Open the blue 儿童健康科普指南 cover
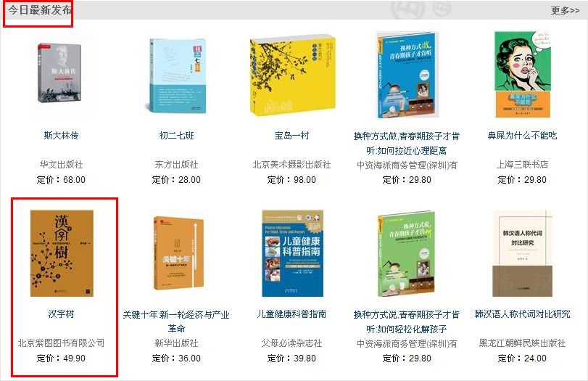588x381 pixels. tap(292, 253)
